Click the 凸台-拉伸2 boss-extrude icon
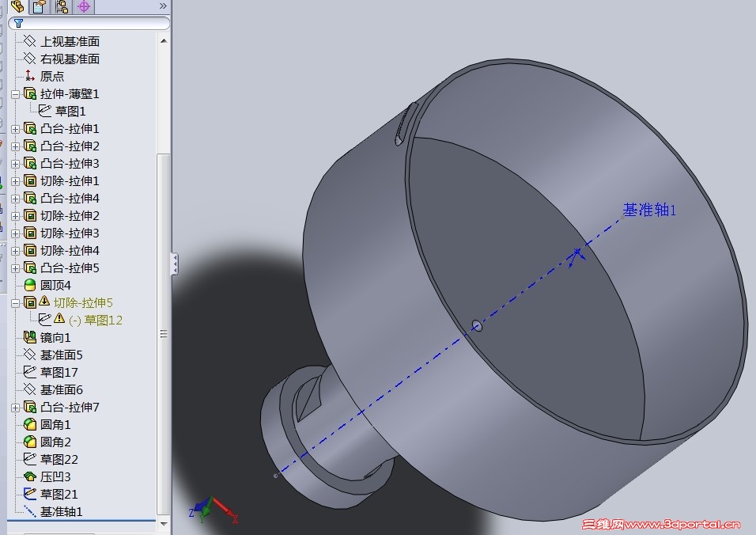Image resolution: width=756 pixels, height=535 pixels. tap(30, 146)
